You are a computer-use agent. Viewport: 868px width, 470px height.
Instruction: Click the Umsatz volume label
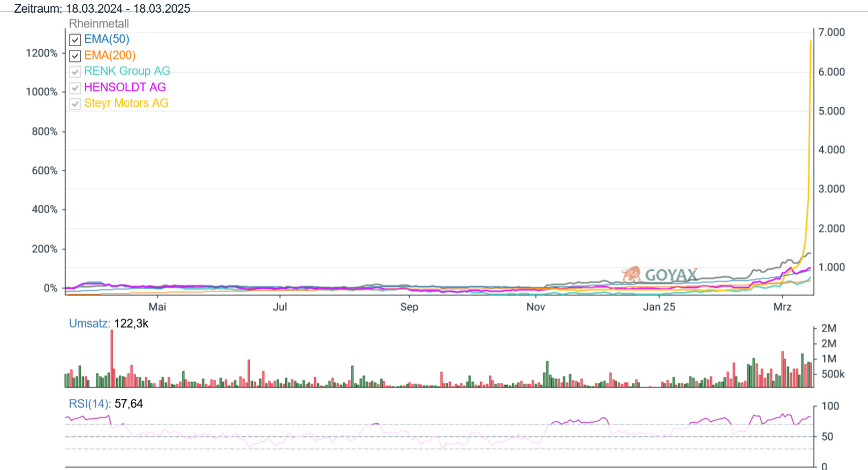click(x=89, y=324)
